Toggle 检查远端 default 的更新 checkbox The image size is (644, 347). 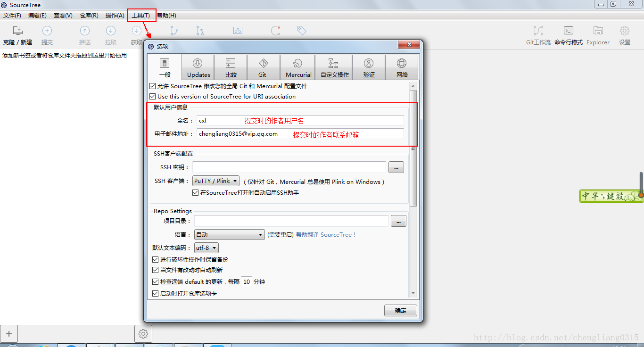(156, 282)
